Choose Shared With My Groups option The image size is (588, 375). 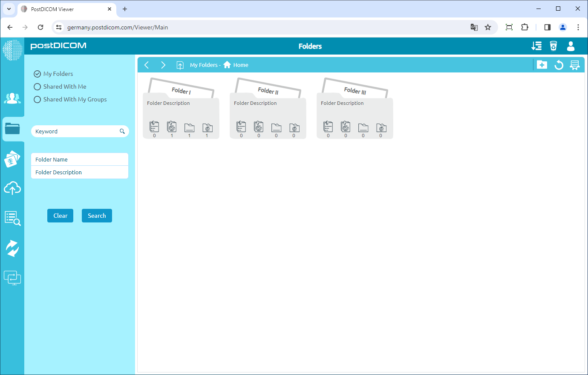tap(37, 99)
